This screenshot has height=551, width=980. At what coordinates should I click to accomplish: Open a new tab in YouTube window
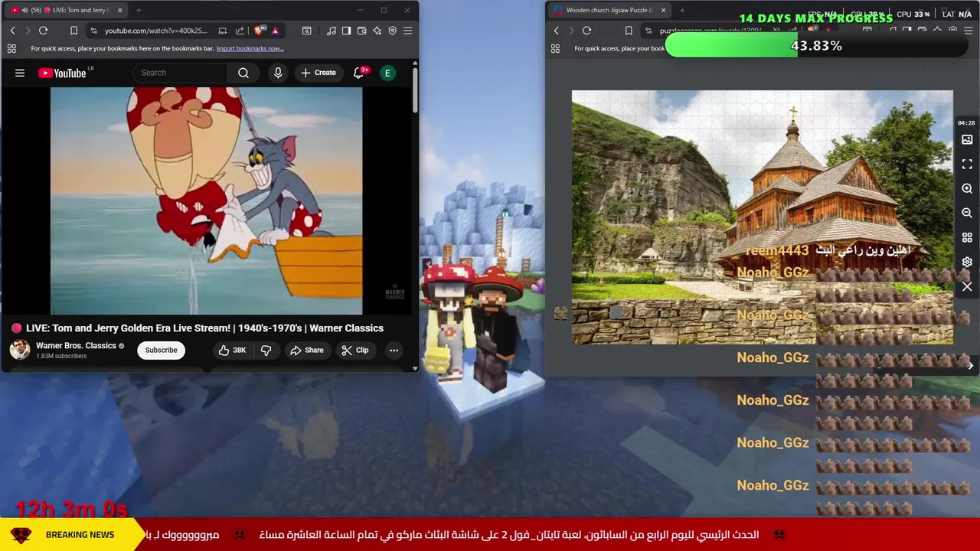click(139, 10)
